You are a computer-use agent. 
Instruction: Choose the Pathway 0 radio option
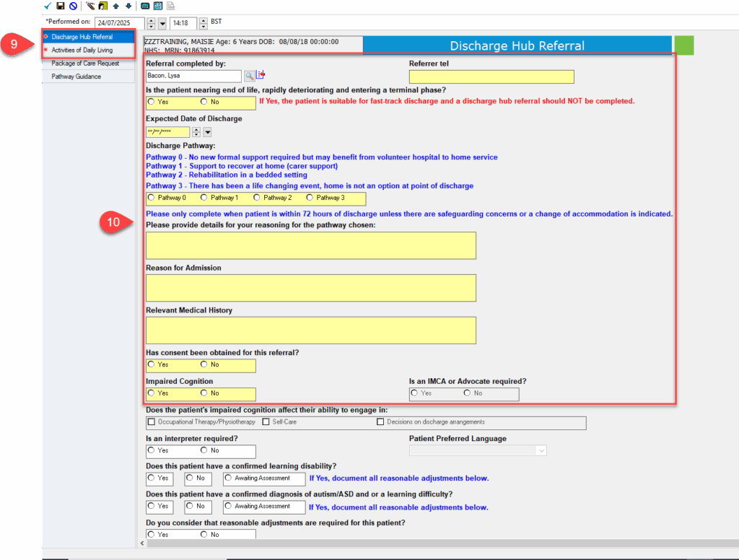[152, 198]
